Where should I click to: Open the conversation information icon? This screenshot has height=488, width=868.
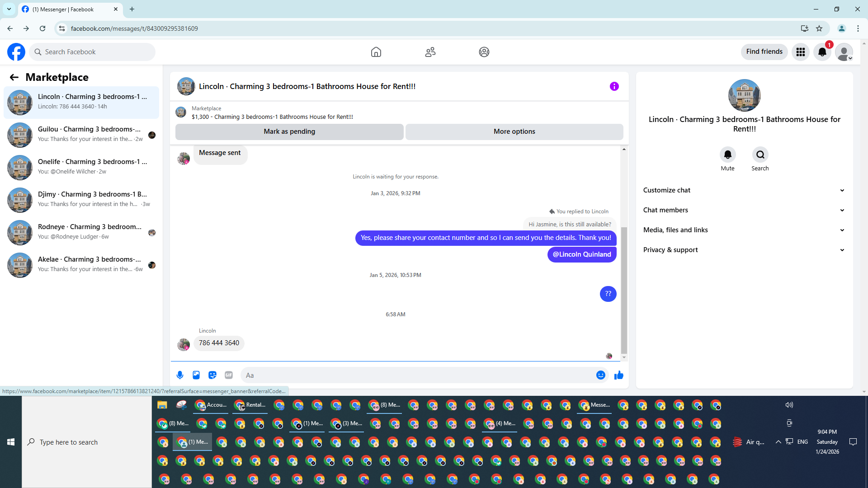(x=614, y=86)
